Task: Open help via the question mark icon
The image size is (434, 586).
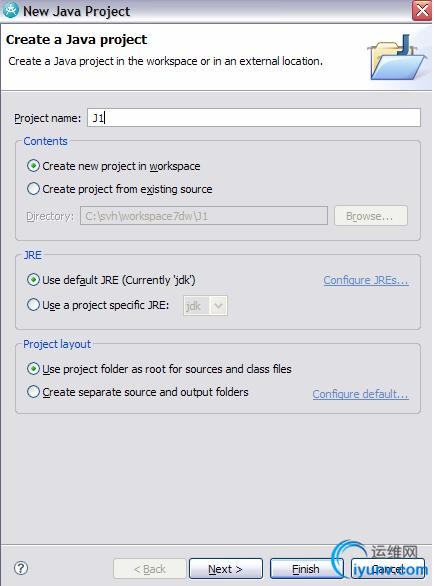Action: (21, 568)
